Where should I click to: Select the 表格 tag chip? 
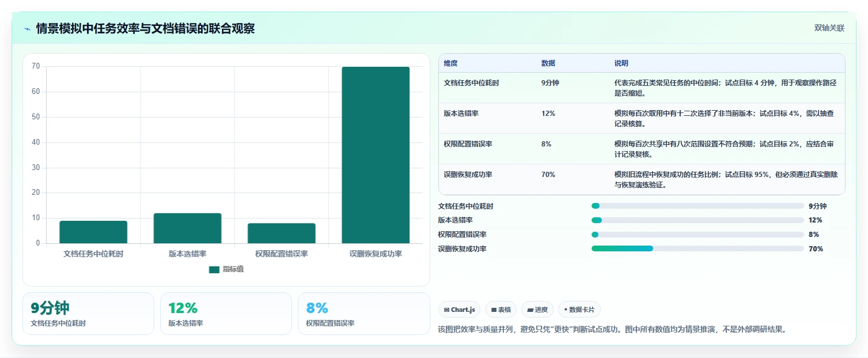click(501, 310)
